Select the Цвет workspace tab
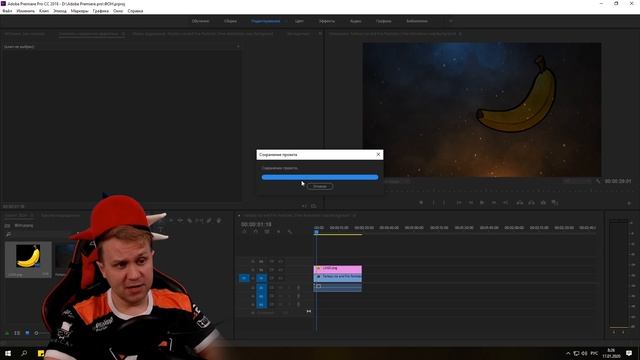This screenshot has width=640, height=360. pos(299,21)
